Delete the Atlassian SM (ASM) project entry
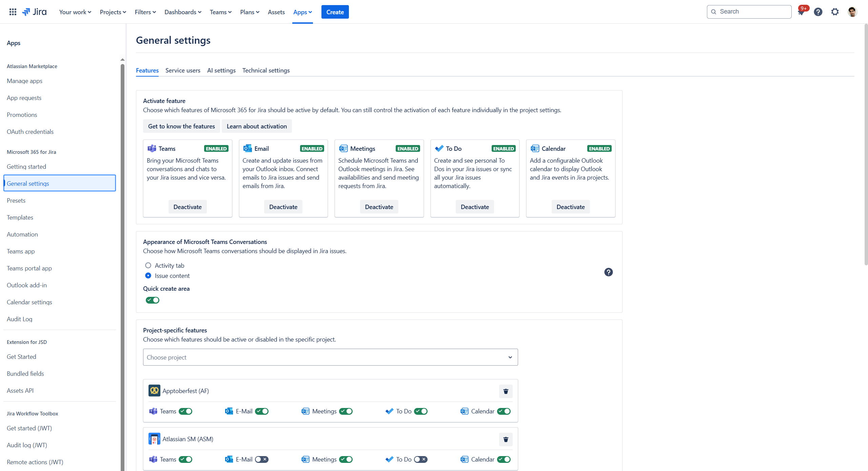 click(506, 439)
